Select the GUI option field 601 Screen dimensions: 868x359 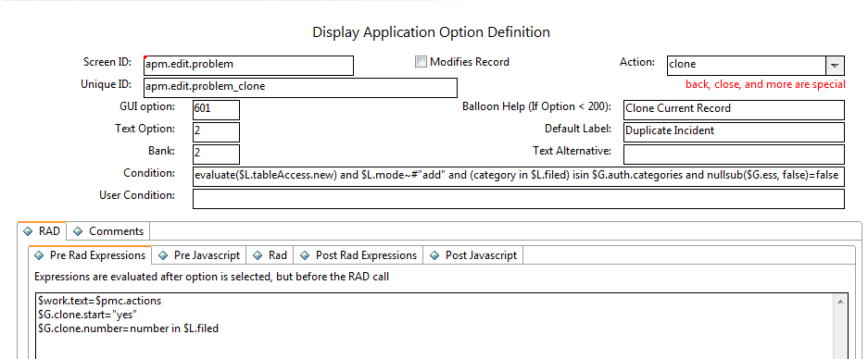click(x=216, y=109)
